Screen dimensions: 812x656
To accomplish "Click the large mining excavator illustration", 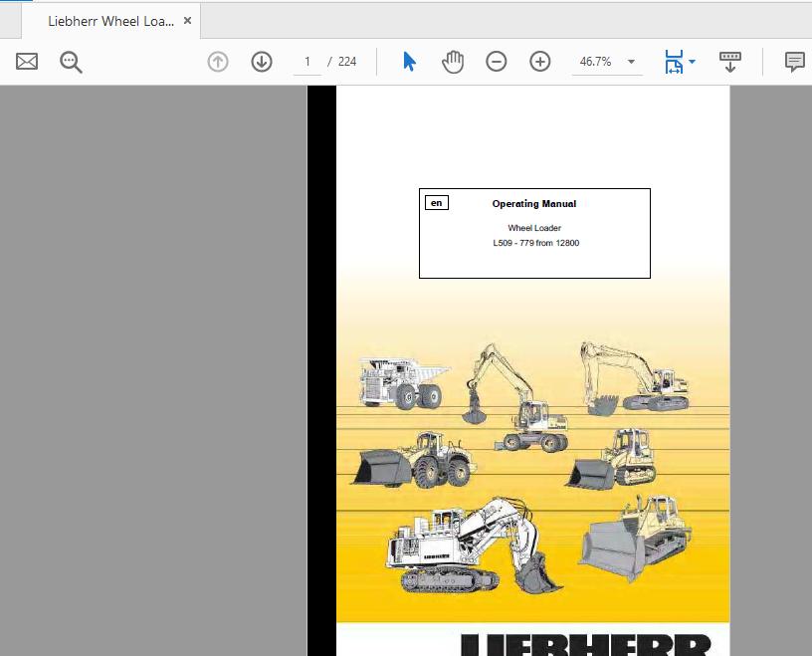I will (475, 546).
